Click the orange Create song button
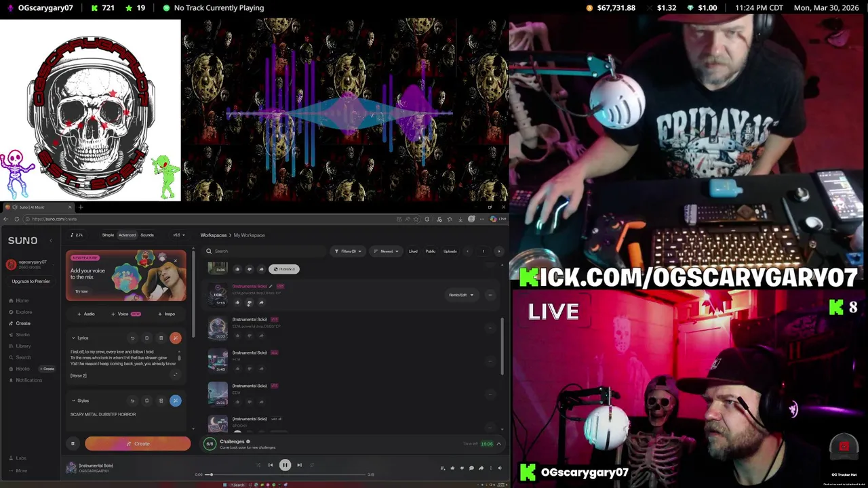Image resolution: width=868 pixels, height=488 pixels. [x=138, y=444]
